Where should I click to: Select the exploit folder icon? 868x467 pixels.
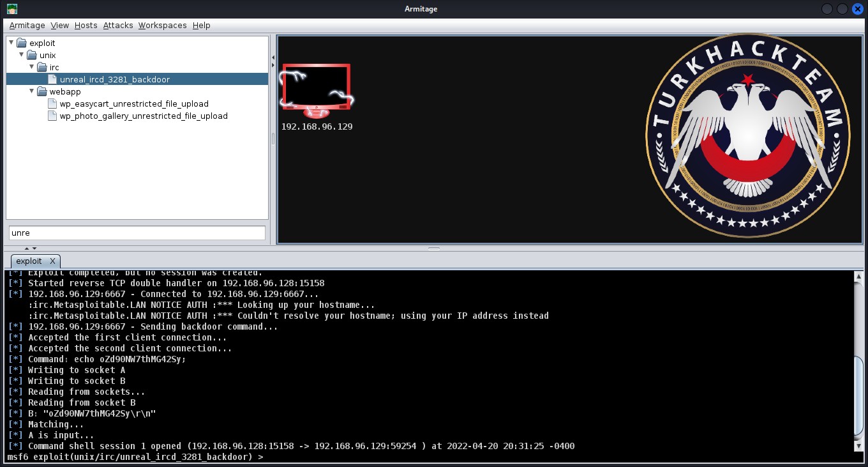pyautogui.click(x=22, y=43)
